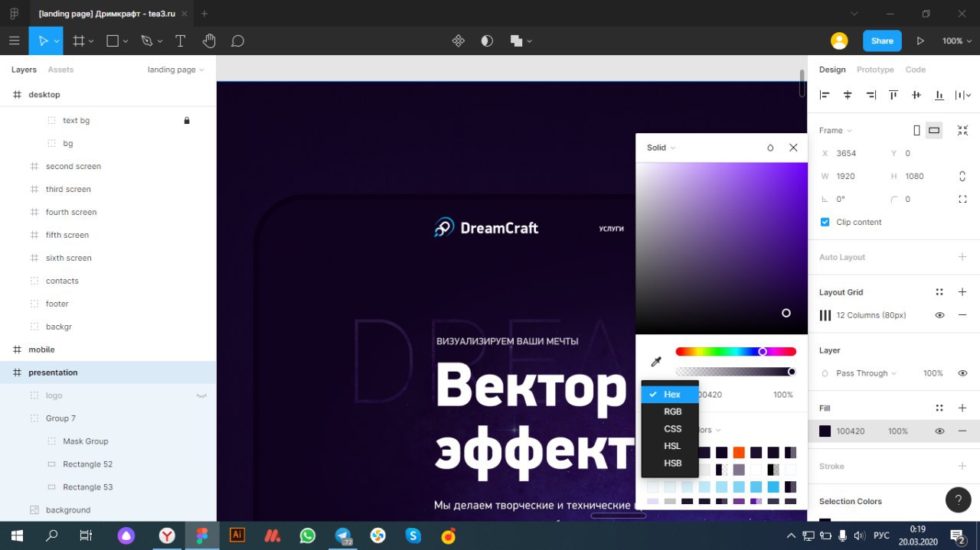Open the 100% zoom dropdown

coord(957,41)
